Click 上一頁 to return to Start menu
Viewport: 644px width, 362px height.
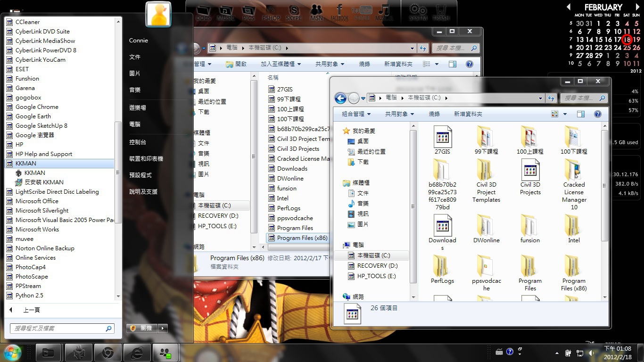coord(32,310)
